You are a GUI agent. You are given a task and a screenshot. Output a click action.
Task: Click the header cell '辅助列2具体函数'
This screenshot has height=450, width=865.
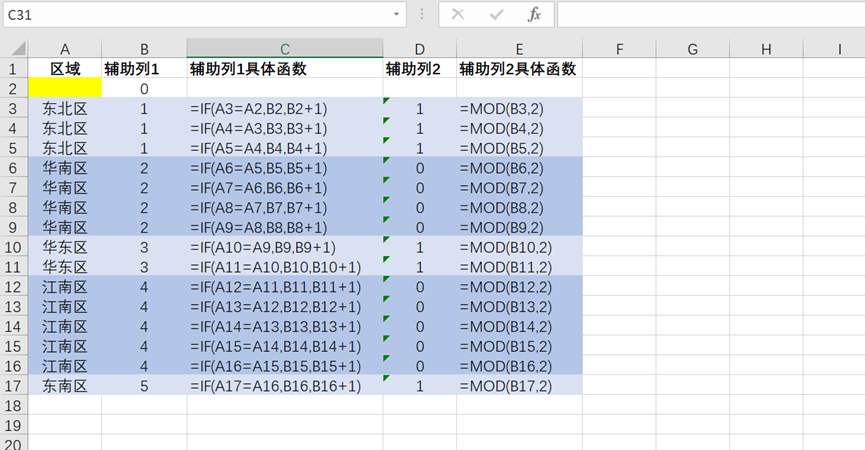tap(519, 68)
